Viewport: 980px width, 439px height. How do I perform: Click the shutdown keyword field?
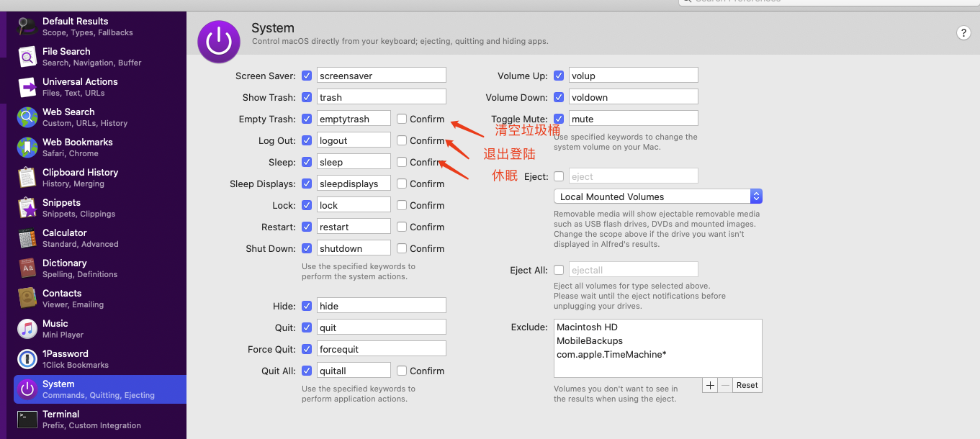(354, 248)
